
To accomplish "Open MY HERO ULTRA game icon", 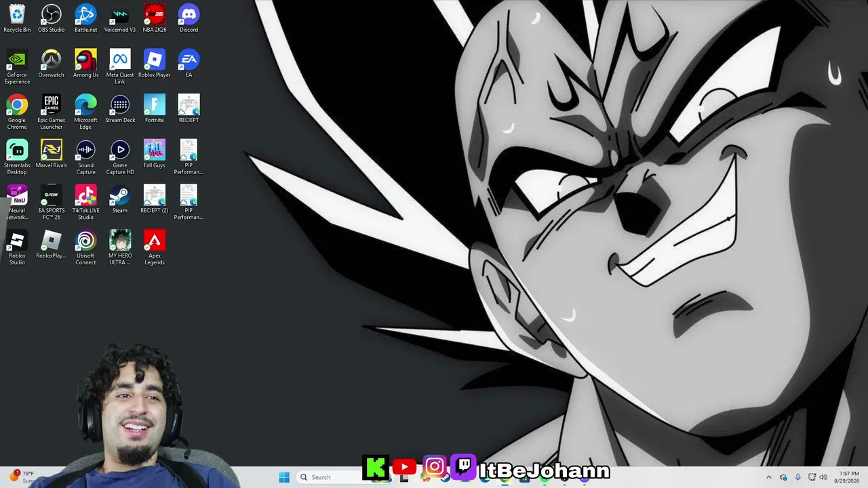I will point(120,247).
